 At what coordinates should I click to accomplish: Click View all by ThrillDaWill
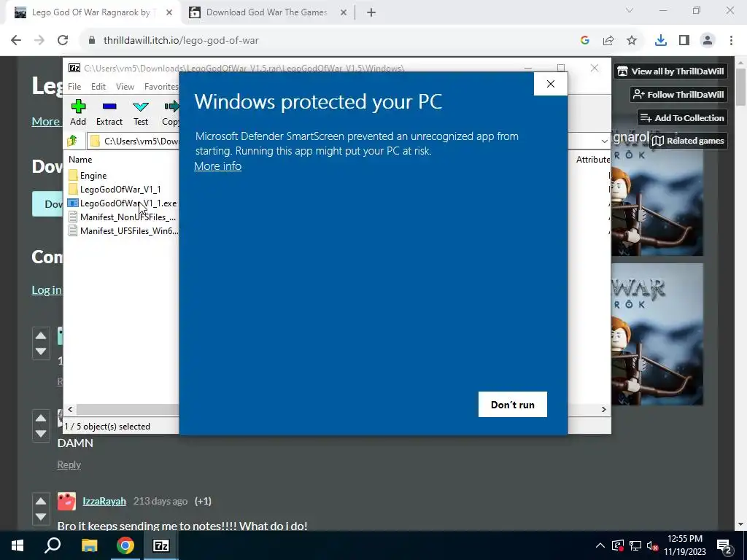click(670, 71)
